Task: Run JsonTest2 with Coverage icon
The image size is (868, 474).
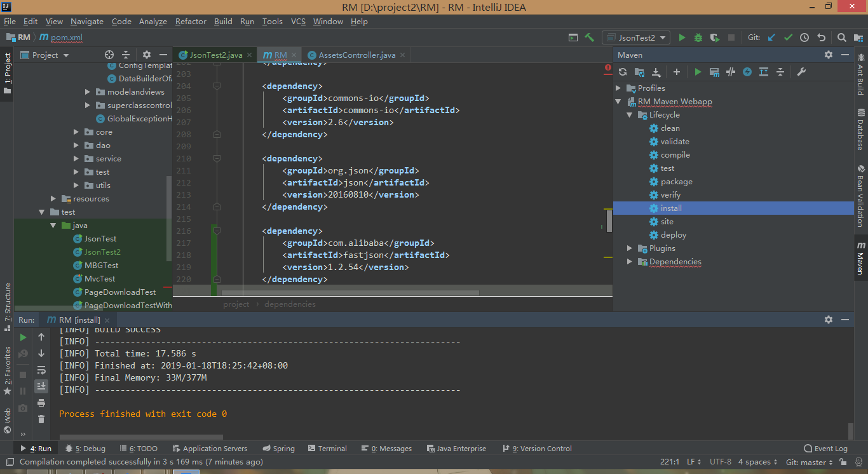Action: (714, 37)
